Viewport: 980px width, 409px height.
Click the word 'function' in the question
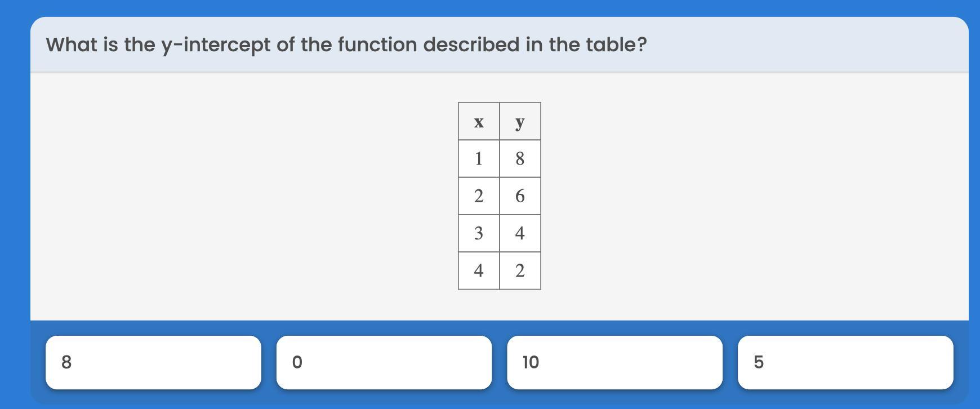click(377, 45)
